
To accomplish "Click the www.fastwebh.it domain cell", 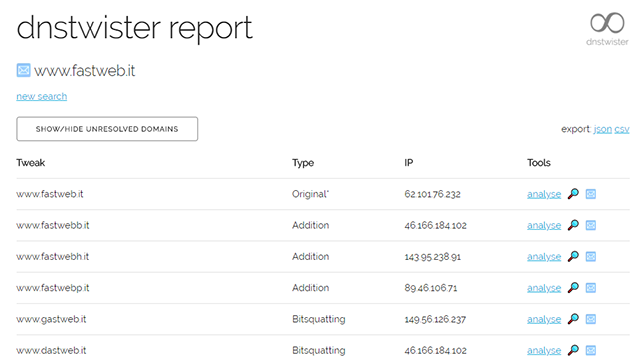I will pyautogui.click(x=53, y=256).
